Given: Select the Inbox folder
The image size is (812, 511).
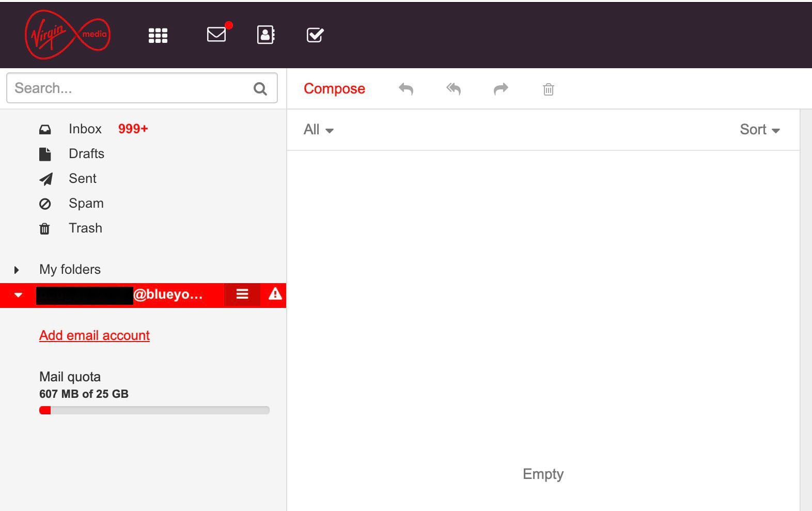Looking at the screenshot, I should 85,129.
